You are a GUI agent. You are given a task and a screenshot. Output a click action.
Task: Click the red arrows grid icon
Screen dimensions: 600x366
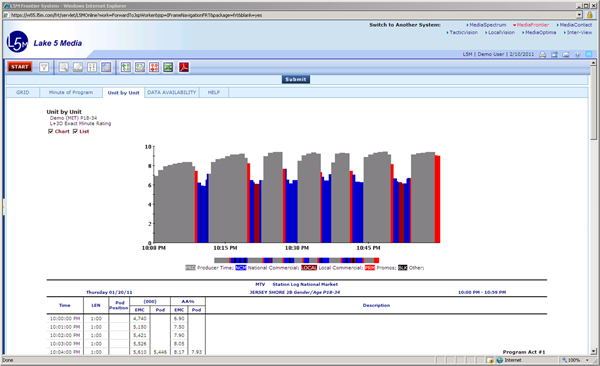click(x=154, y=67)
